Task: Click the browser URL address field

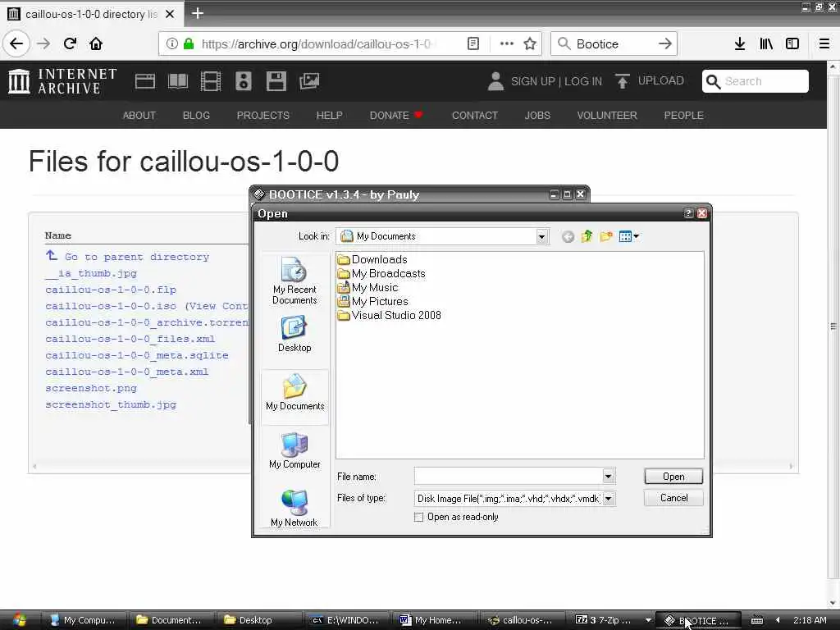Action: tap(316, 44)
